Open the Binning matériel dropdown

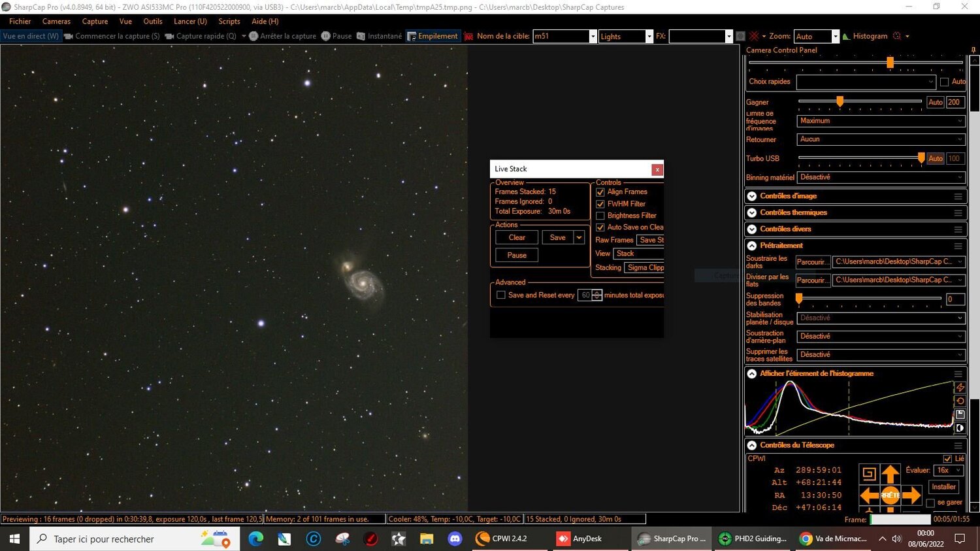(x=881, y=177)
